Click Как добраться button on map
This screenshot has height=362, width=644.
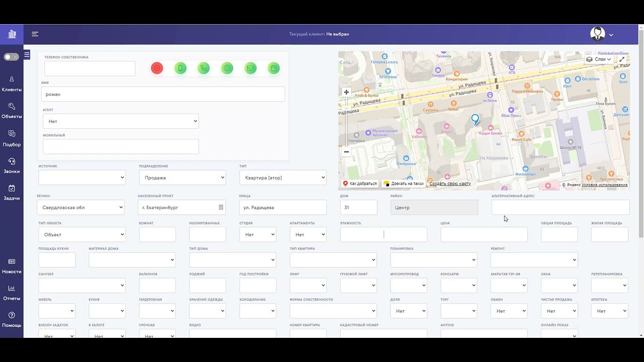pyautogui.click(x=360, y=184)
